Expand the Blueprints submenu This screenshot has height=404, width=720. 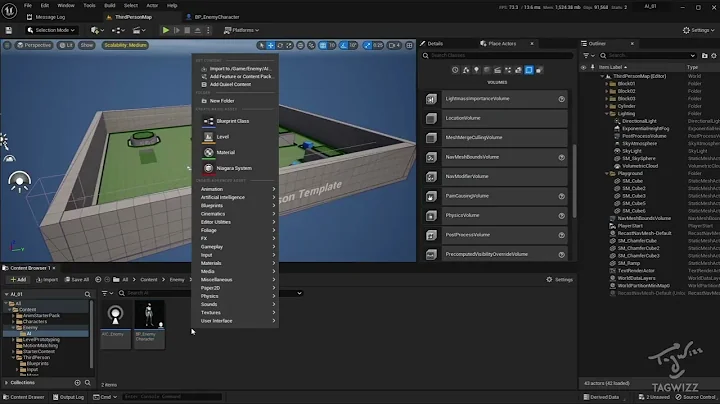click(x=236, y=206)
